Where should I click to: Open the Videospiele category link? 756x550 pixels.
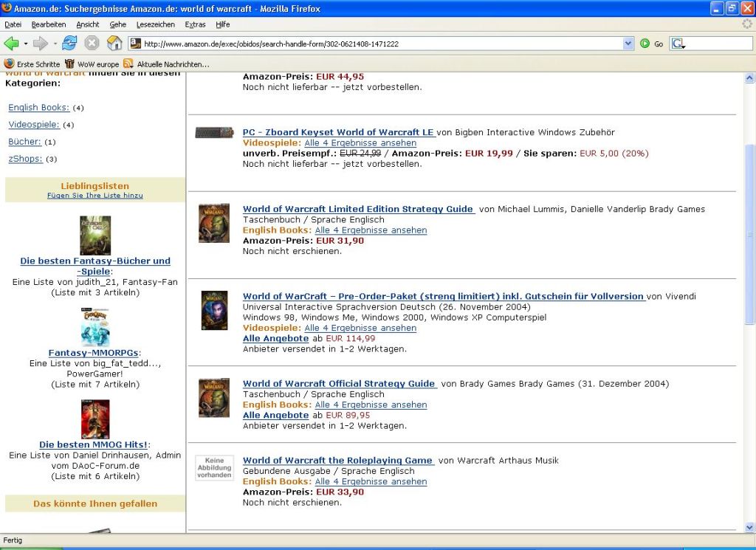34,124
